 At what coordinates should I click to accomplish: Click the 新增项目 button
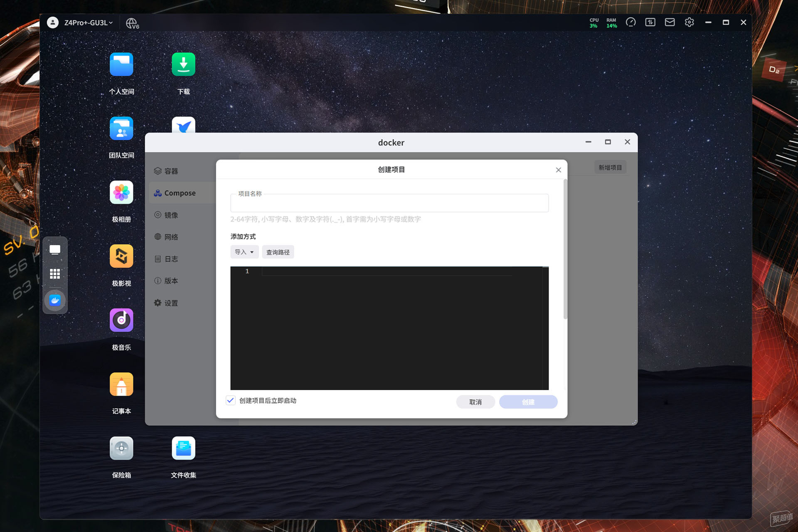tap(610, 167)
